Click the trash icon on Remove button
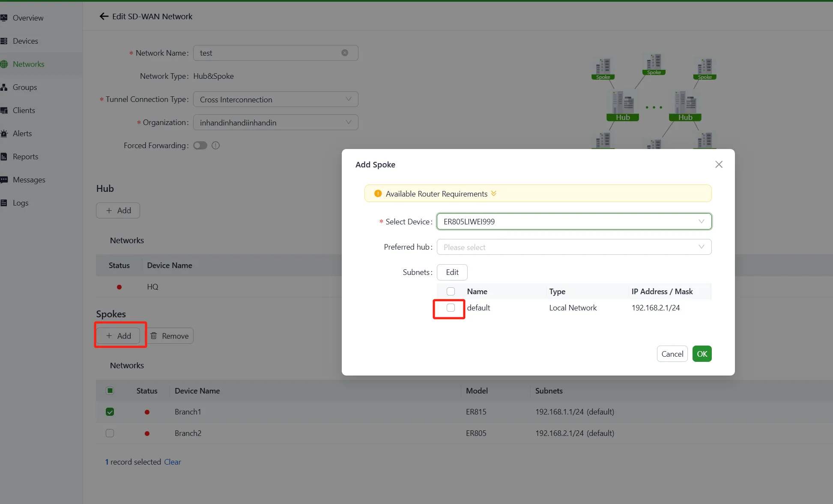This screenshot has width=833, height=504. pos(154,336)
